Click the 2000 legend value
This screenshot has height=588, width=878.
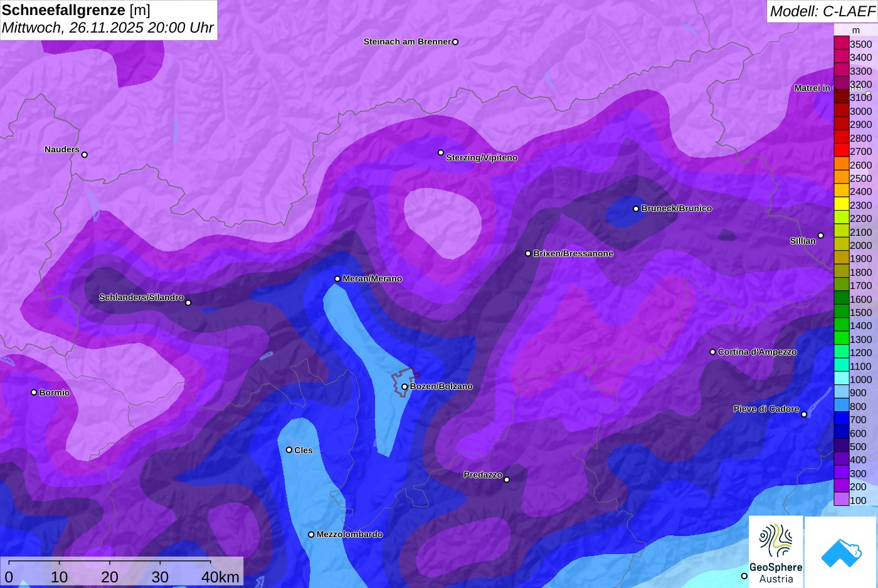(x=861, y=246)
